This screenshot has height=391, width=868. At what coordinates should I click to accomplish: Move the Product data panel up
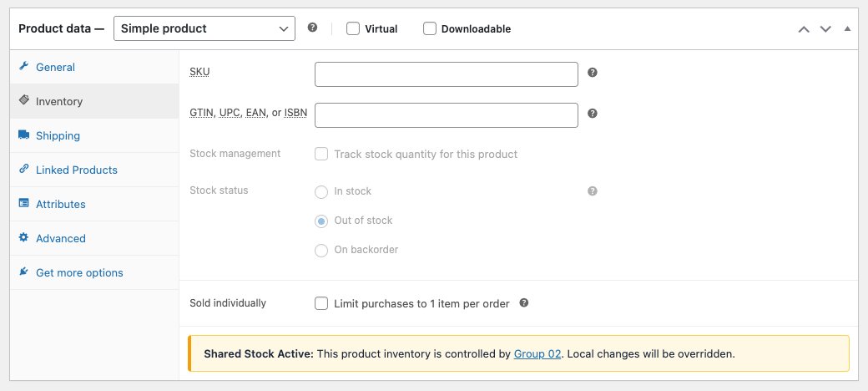[804, 28]
